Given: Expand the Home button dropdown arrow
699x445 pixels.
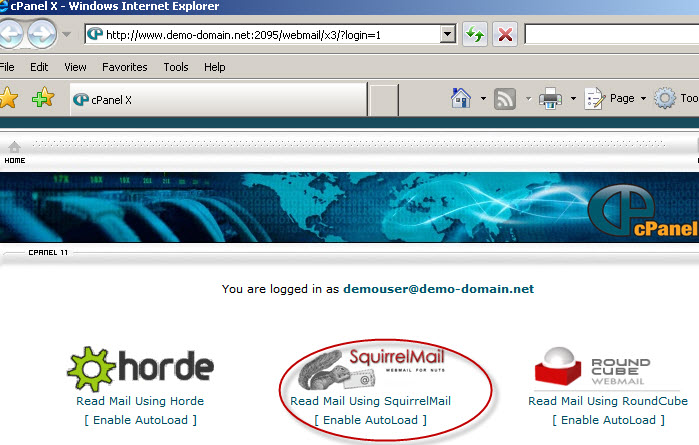Looking at the screenshot, I should click(483, 99).
